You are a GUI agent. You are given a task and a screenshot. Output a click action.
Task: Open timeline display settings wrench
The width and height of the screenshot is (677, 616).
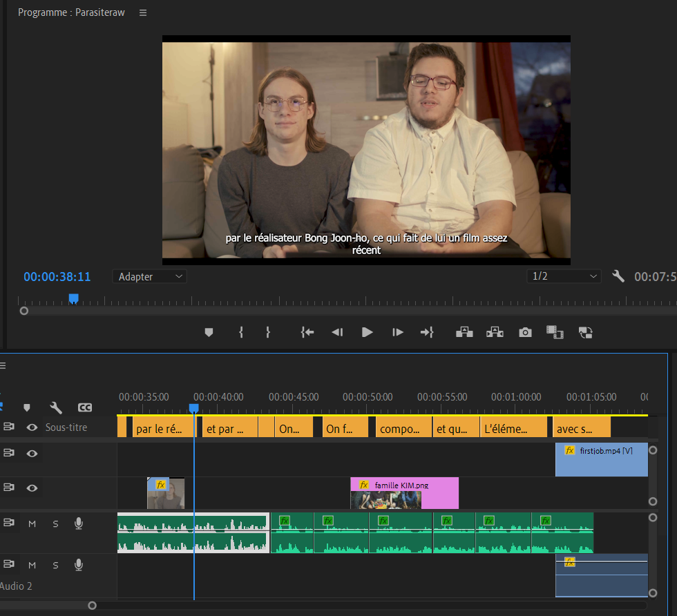(x=56, y=407)
